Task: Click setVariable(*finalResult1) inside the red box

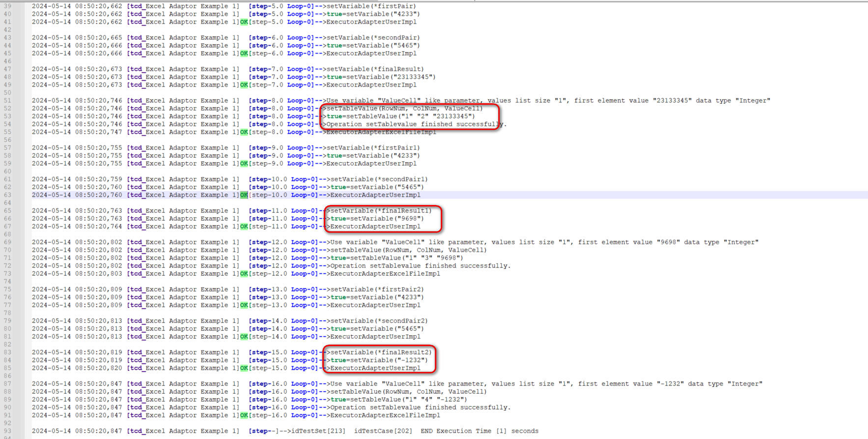Action: 381,211
